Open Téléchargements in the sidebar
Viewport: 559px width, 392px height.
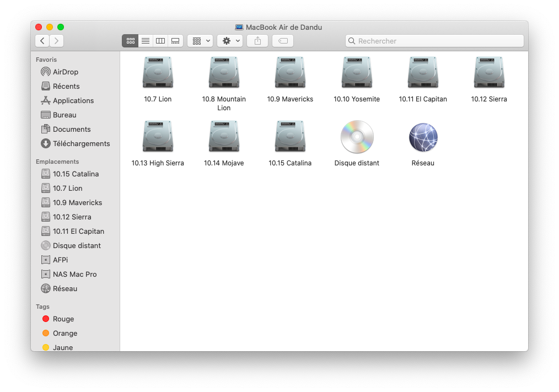pyautogui.click(x=76, y=143)
